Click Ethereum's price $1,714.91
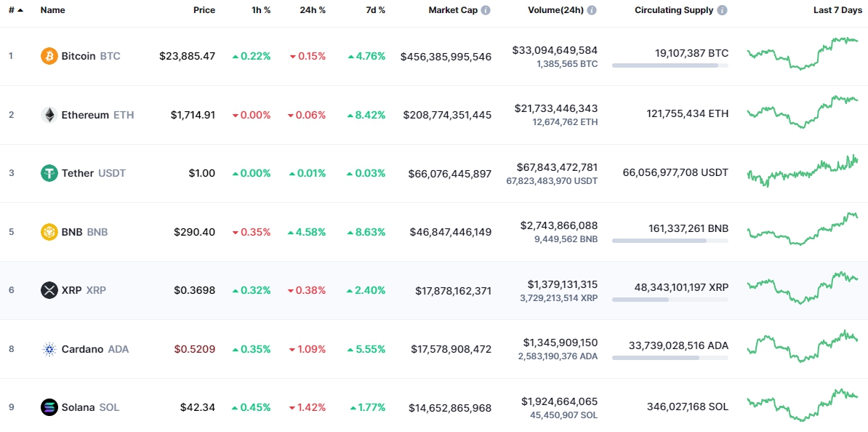Screen dimensions: 868x432 click(x=193, y=115)
